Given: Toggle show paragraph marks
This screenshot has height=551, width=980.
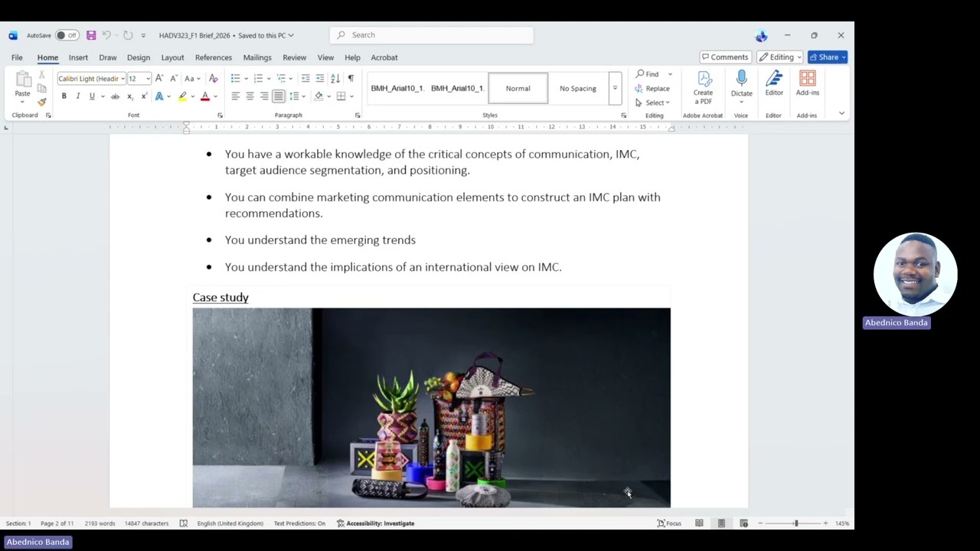Looking at the screenshot, I should click(x=351, y=78).
